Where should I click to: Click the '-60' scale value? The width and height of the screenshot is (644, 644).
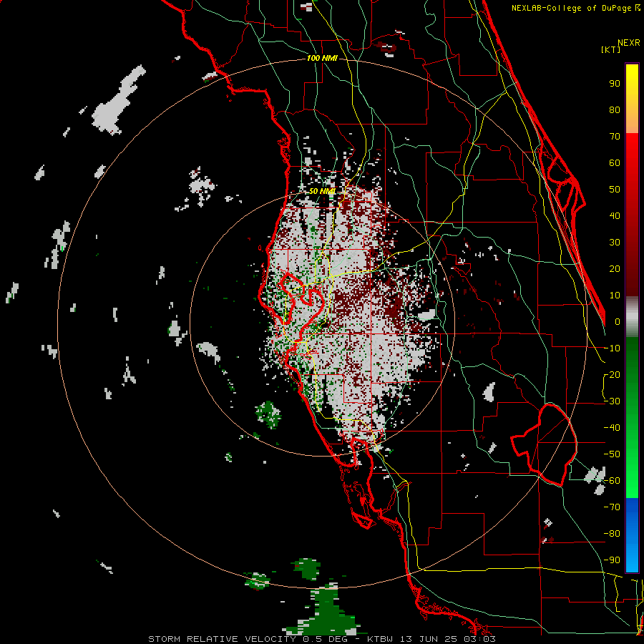tap(612, 481)
